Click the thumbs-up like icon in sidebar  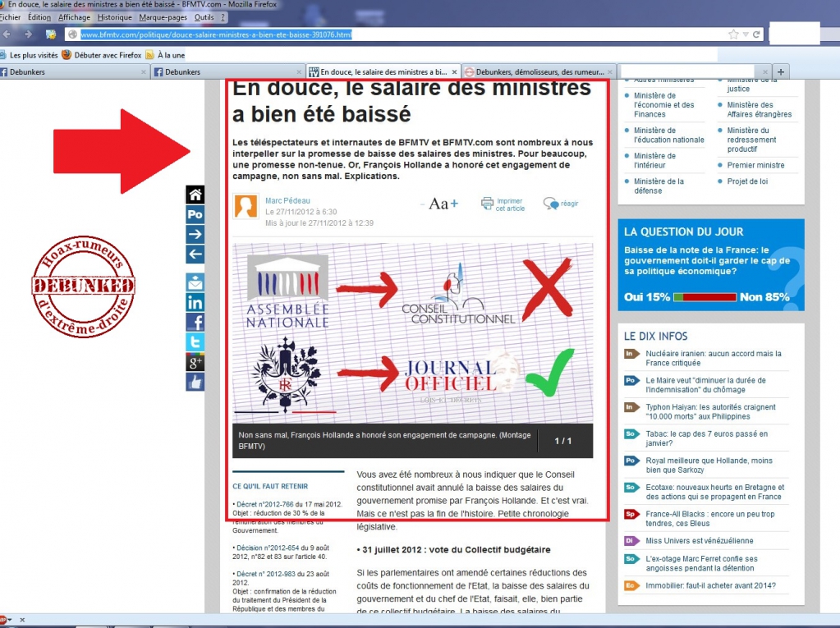[195, 382]
